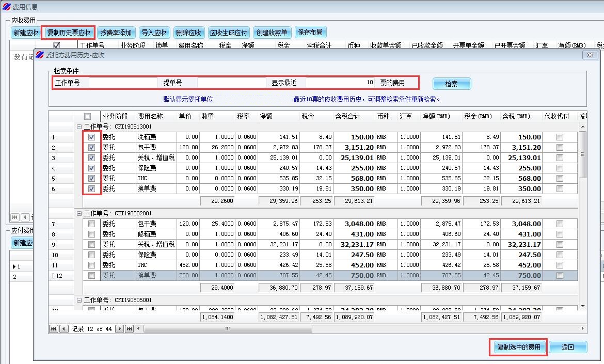604x364 pixels.
Task: Collapse the 工作单号 CFI190802001 group
Action: [80, 213]
